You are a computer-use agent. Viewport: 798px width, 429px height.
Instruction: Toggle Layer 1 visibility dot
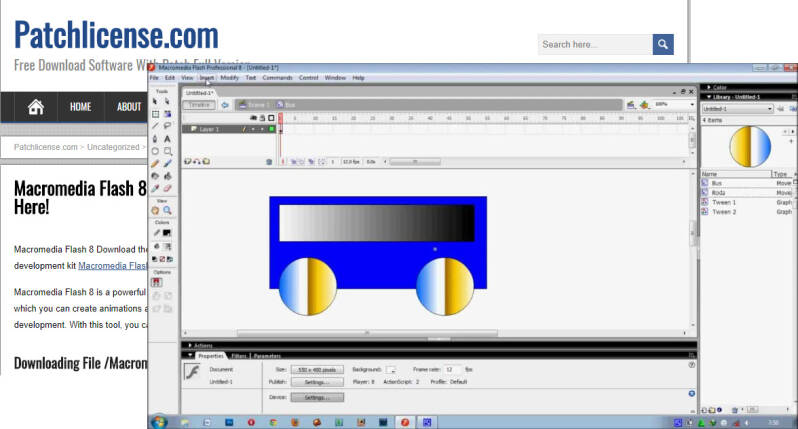253,129
